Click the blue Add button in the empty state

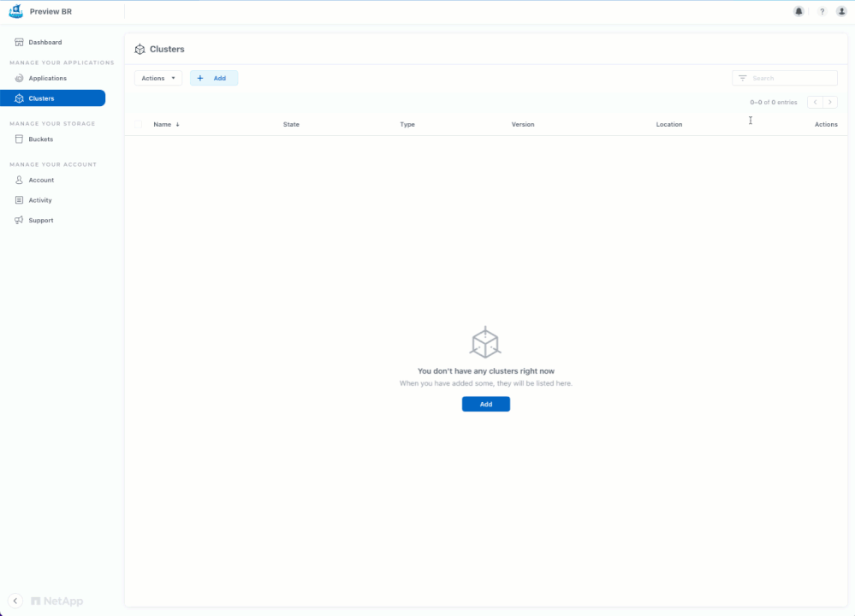tap(486, 404)
